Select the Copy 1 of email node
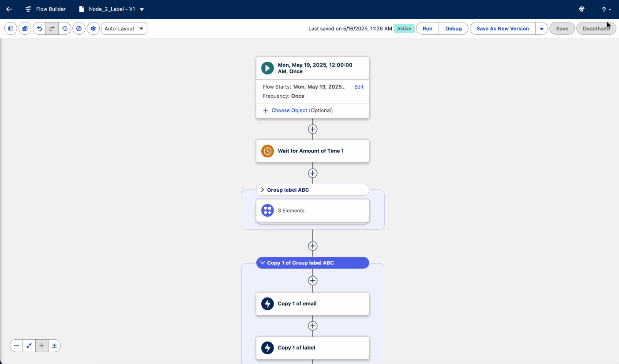 pyautogui.click(x=312, y=304)
